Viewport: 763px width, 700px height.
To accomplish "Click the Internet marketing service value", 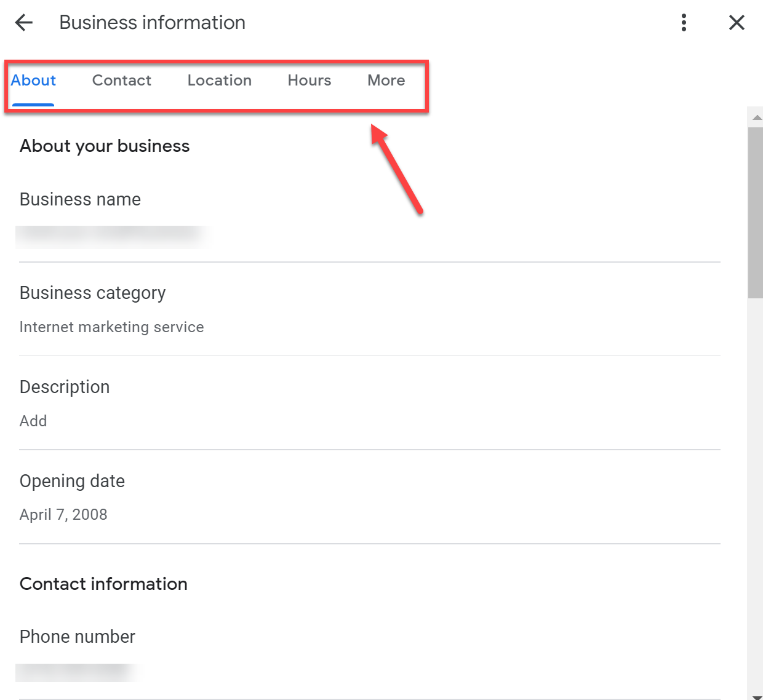I will [111, 327].
